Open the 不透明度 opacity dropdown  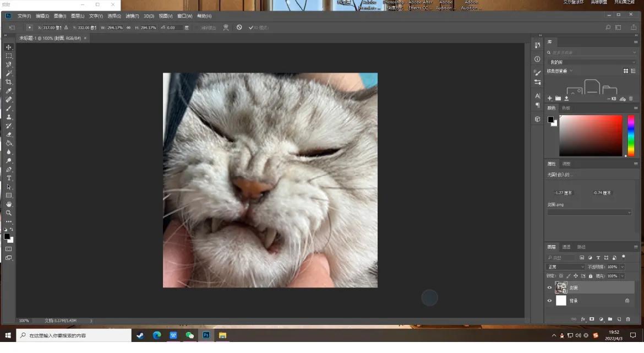[622, 267]
